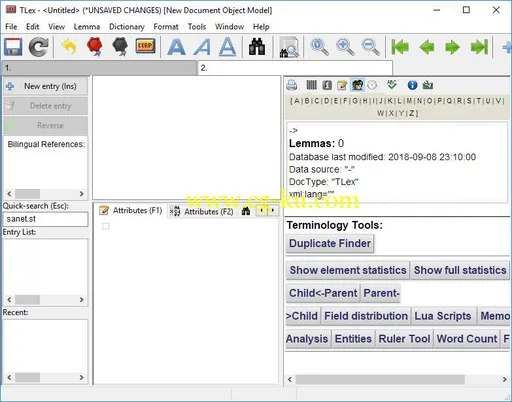Click the Save floppy disk icon
This screenshot has width=512, height=402.
tap(13, 47)
